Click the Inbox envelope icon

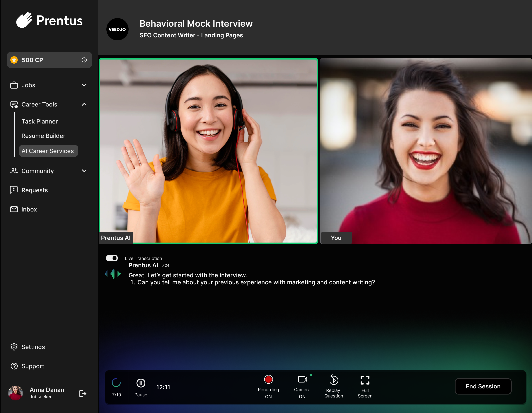[x=14, y=209]
